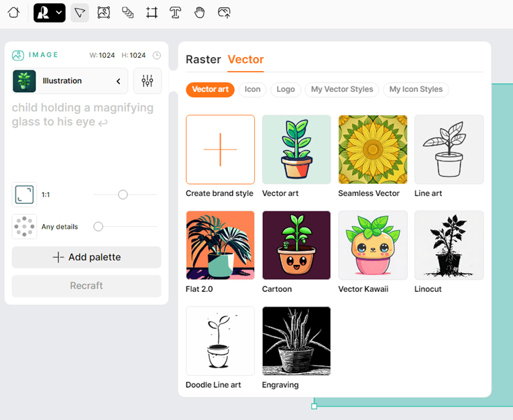Select the Icon category pill
The height and width of the screenshot is (420, 513).
point(253,89)
